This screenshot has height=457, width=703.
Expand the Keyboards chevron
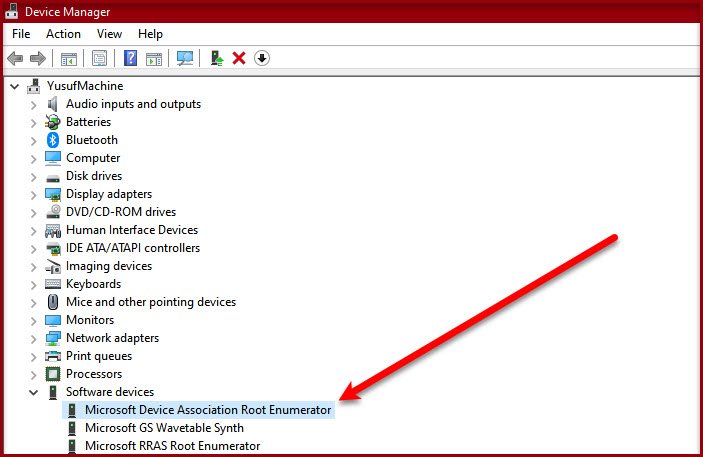(x=34, y=285)
